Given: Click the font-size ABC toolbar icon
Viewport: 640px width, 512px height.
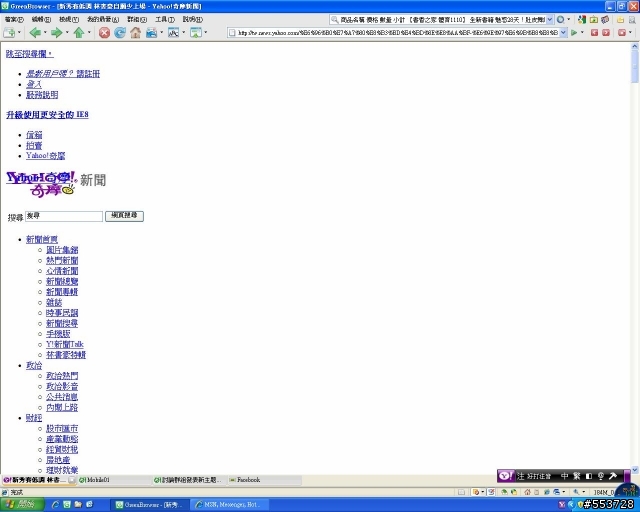Looking at the screenshot, I should click(173, 33).
